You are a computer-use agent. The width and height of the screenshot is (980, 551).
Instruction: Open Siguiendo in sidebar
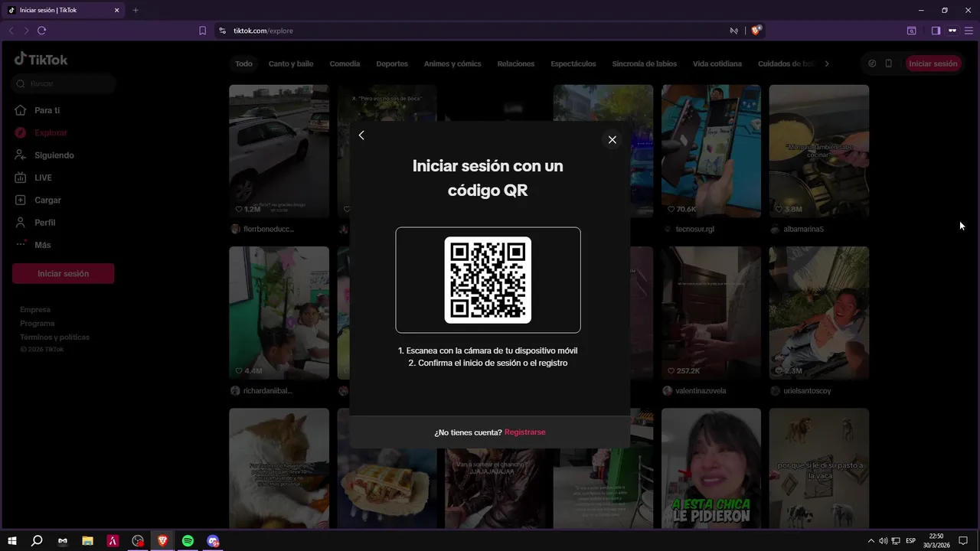(x=45, y=155)
